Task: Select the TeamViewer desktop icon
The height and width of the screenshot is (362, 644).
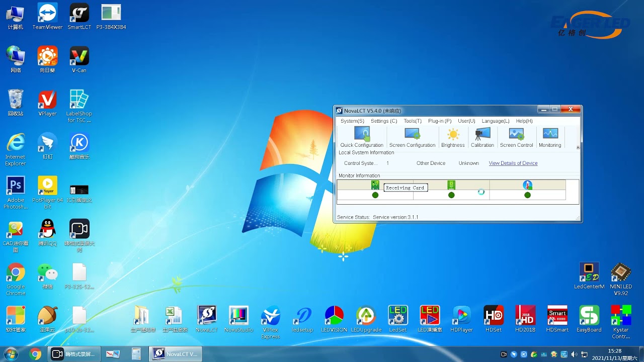Action: coord(47,17)
